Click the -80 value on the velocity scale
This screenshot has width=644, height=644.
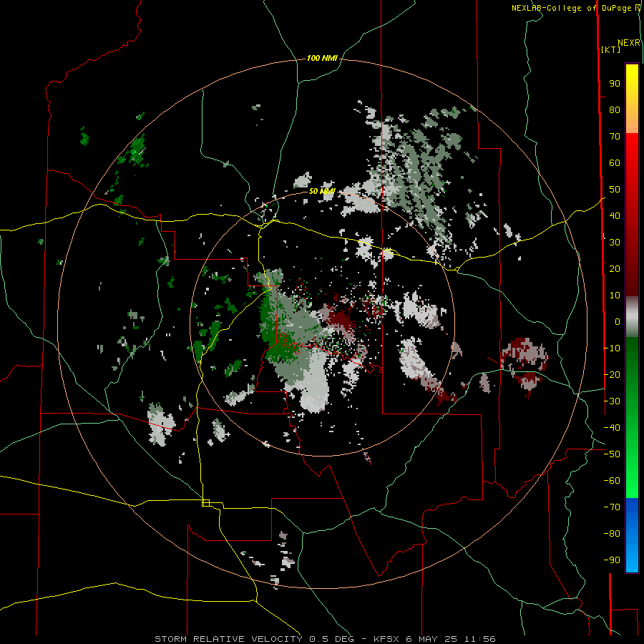pyautogui.click(x=612, y=534)
